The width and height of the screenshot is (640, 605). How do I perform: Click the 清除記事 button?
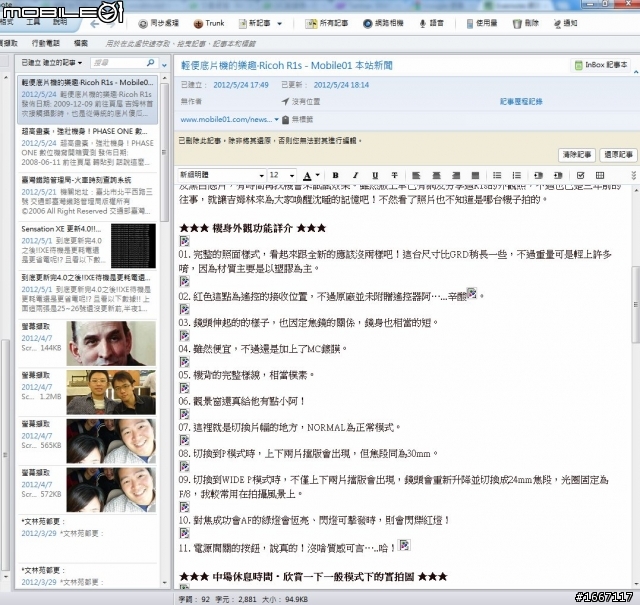click(x=577, y=155)
